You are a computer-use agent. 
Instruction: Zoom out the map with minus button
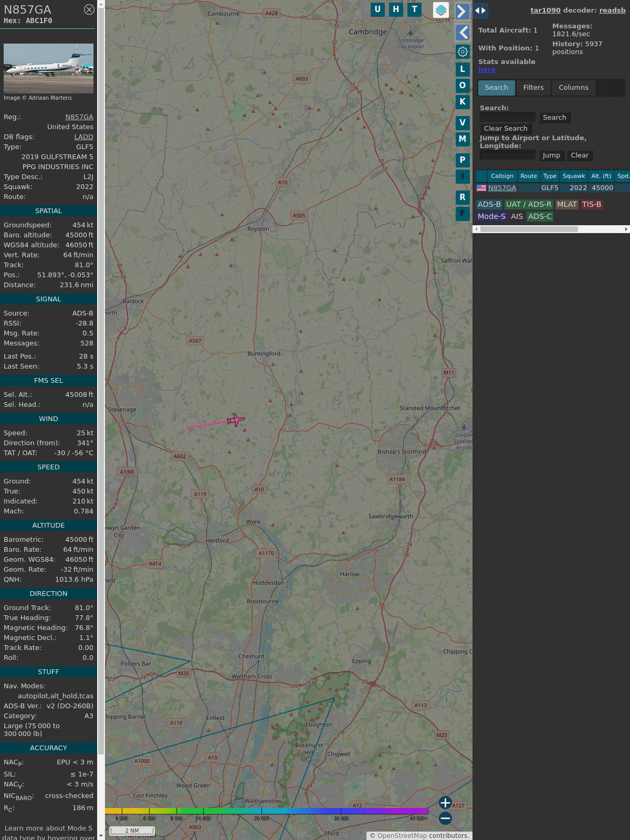[445, 818]
